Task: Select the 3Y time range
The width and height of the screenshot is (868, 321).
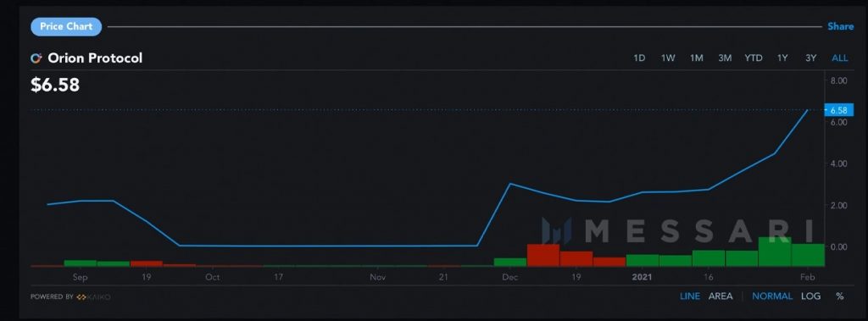Action: click(810, 58)
